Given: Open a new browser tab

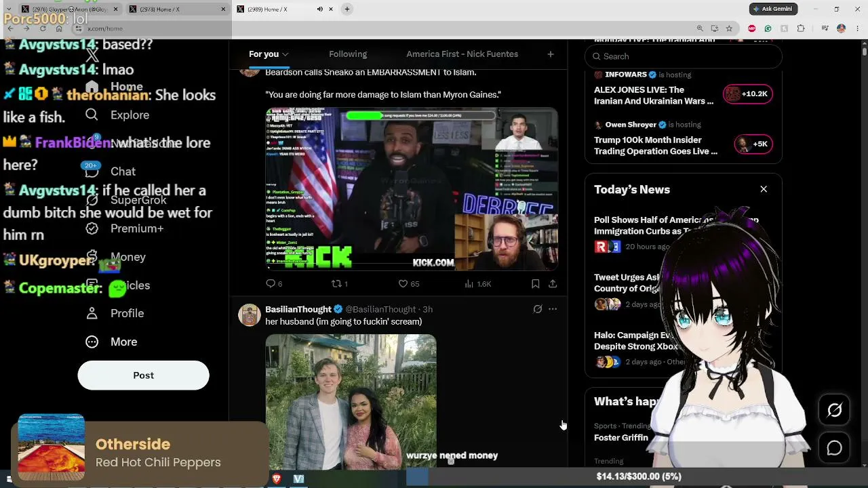Looking at the screenshot, I should 347,9.
